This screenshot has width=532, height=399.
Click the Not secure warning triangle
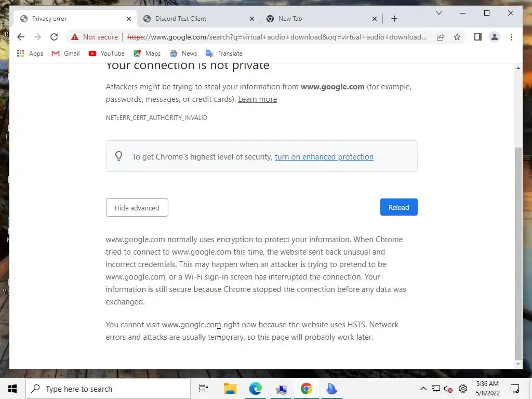(x=75, y=37)
